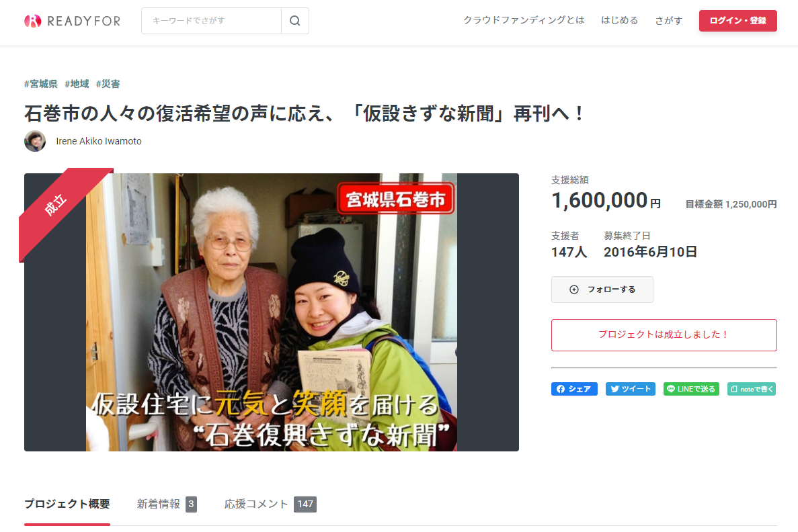Open the さがす navigation link
Viewport: 798px width, 532px height.
tap(669, 20)
